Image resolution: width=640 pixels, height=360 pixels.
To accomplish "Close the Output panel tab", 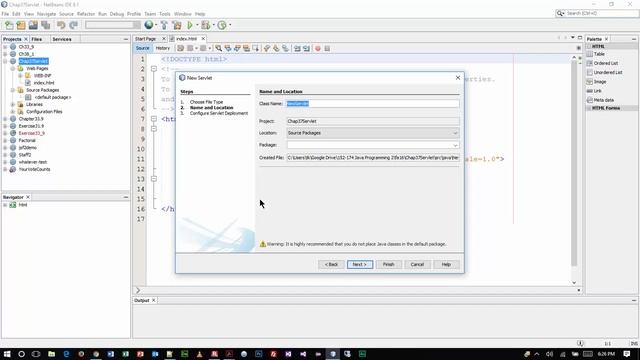I will [x=153, y=300].
